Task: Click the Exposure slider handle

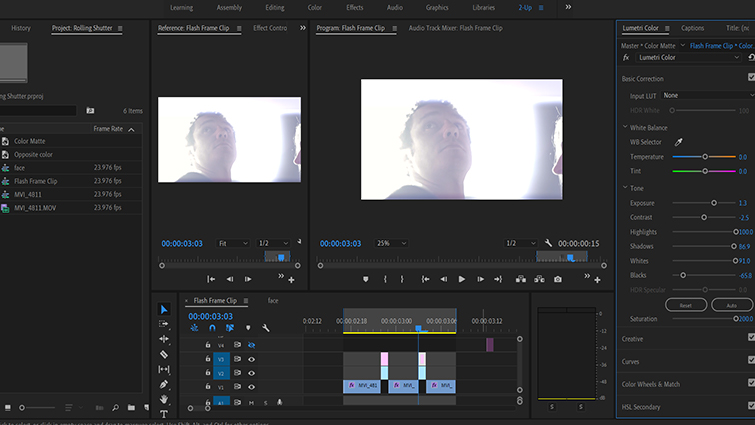Action: 714,202
